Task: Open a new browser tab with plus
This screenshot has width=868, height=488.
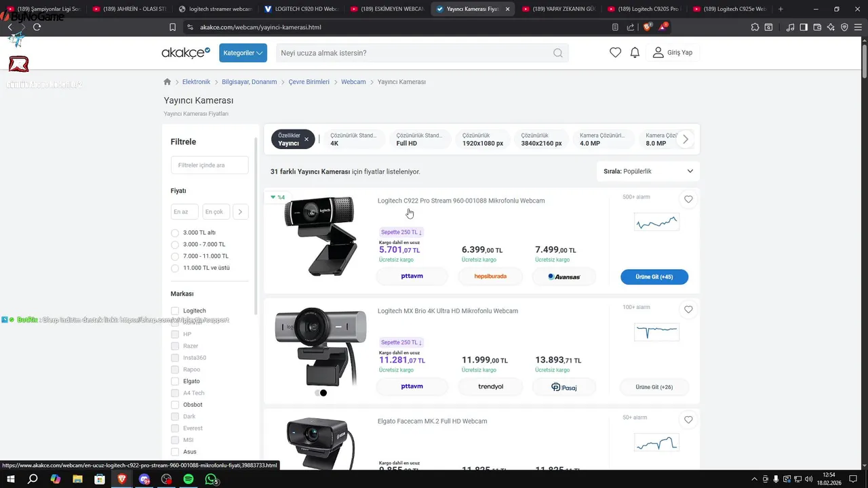Action: tap(781, 9)
